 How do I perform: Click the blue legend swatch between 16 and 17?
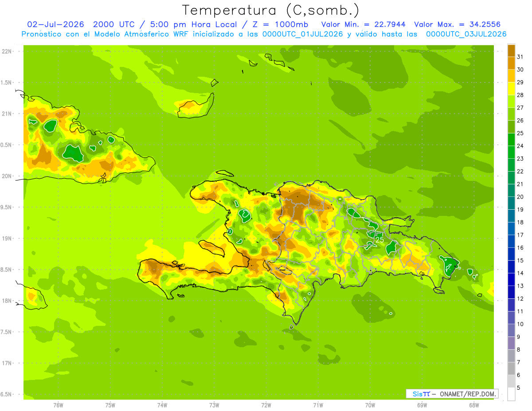coord(511,241)
